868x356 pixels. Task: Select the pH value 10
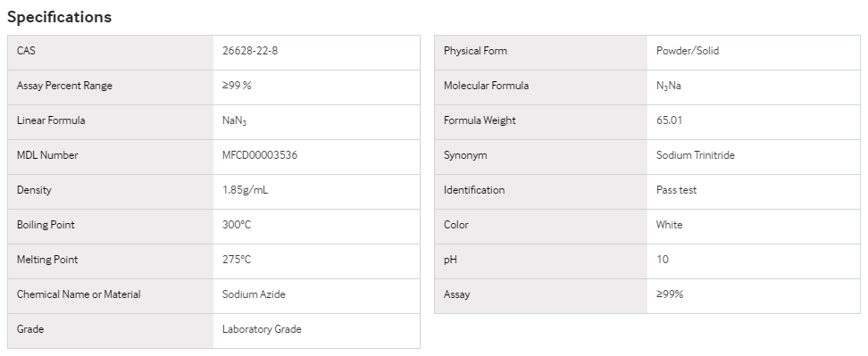click(662, 260)
